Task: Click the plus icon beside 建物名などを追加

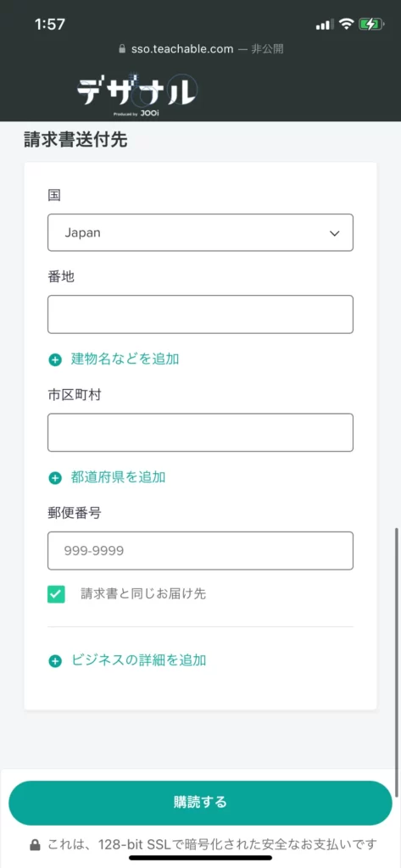Action: click(55, 359)
